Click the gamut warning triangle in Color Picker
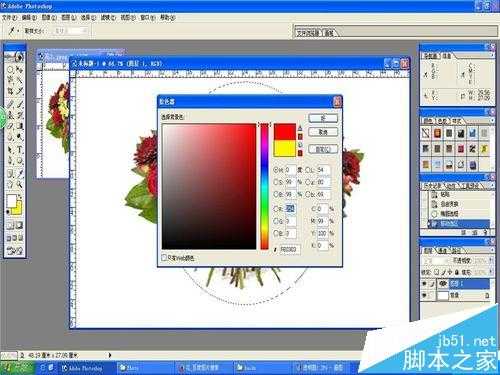 [x=300, y=128]
